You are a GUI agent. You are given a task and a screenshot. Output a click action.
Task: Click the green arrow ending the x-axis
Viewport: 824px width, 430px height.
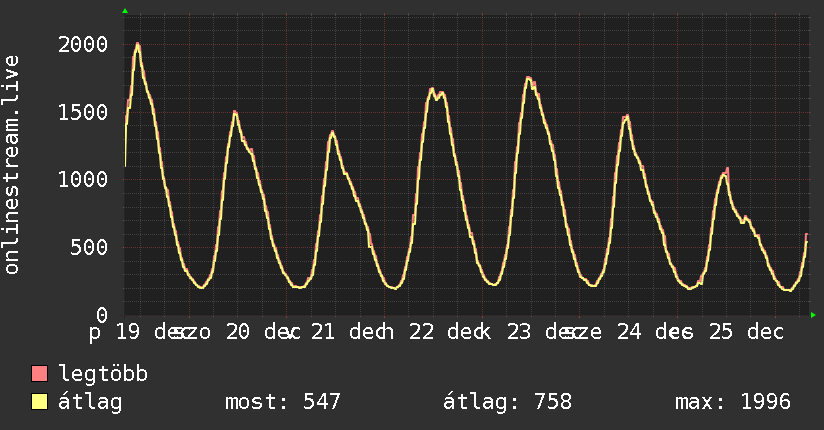point(813,315)
